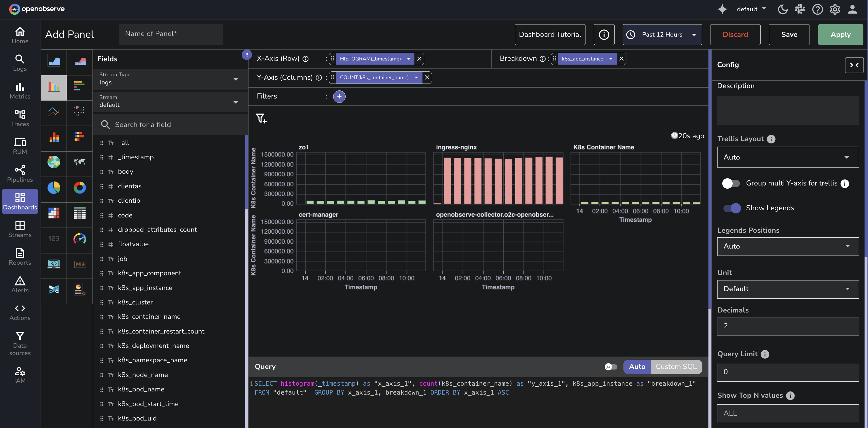This screenshot has height=428, width=868.
Task: Click the add filter condition funnel icon
Action: click(x=261, y=118)
